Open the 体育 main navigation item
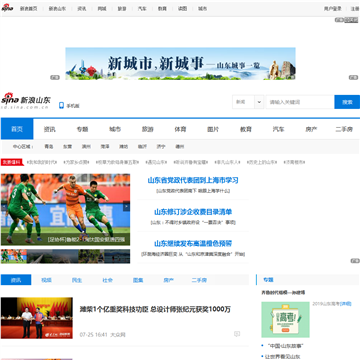This screenshot has width=360, height=360. click(180, 129)
